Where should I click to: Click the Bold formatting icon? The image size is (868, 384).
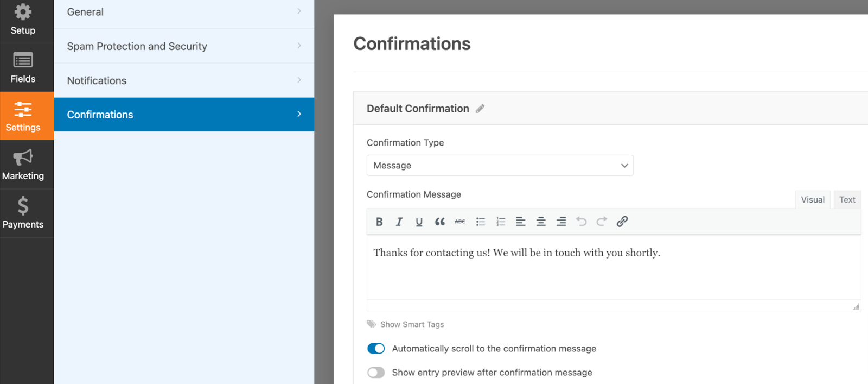(x=379, y=222)
